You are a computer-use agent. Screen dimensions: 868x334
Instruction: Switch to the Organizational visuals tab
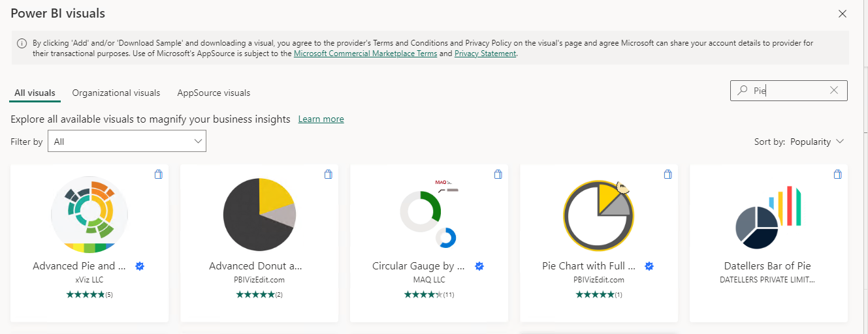(x=116, y=93)
